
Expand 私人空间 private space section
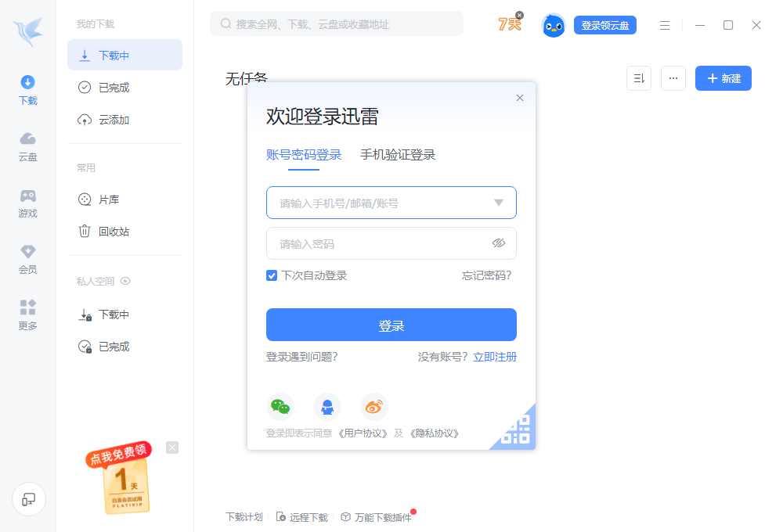[124, 280]
